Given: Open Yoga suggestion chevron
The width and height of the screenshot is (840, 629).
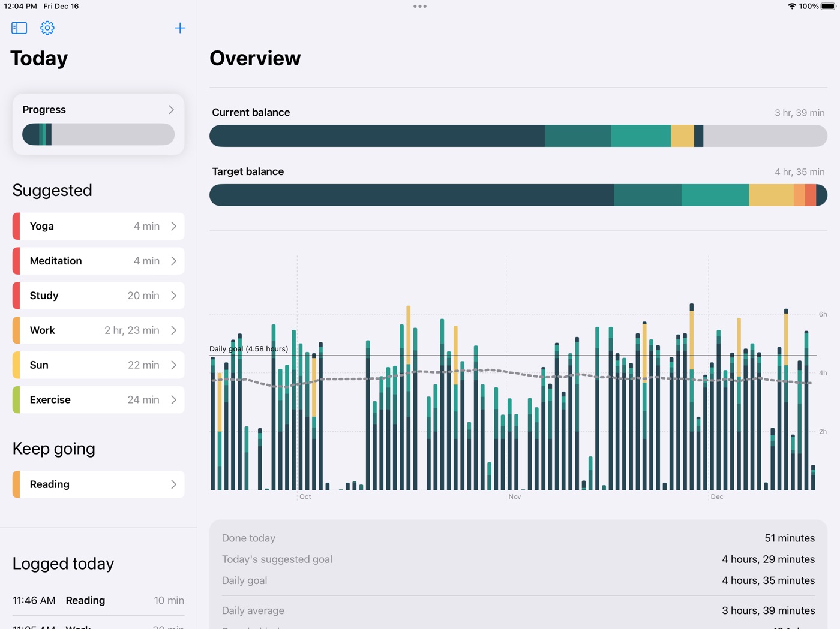Looking at the screenshot, I should 173,226.
